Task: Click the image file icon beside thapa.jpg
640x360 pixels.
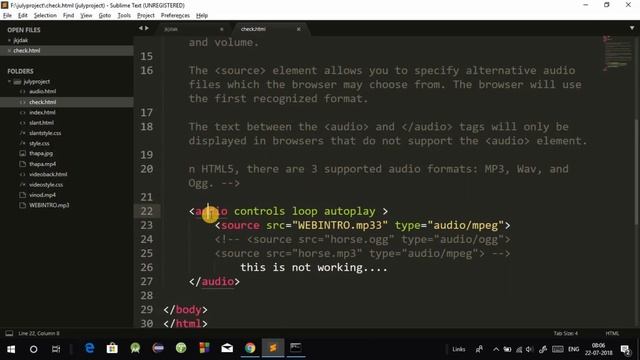Action: (22, 153)
